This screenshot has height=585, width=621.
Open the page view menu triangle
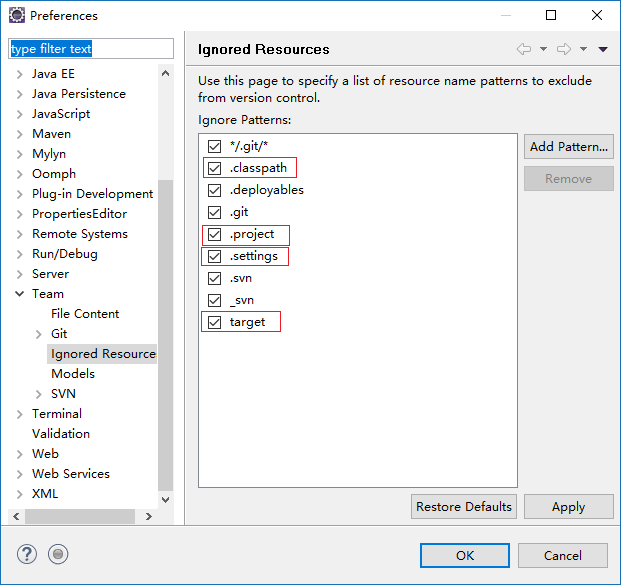click(603, 49)
